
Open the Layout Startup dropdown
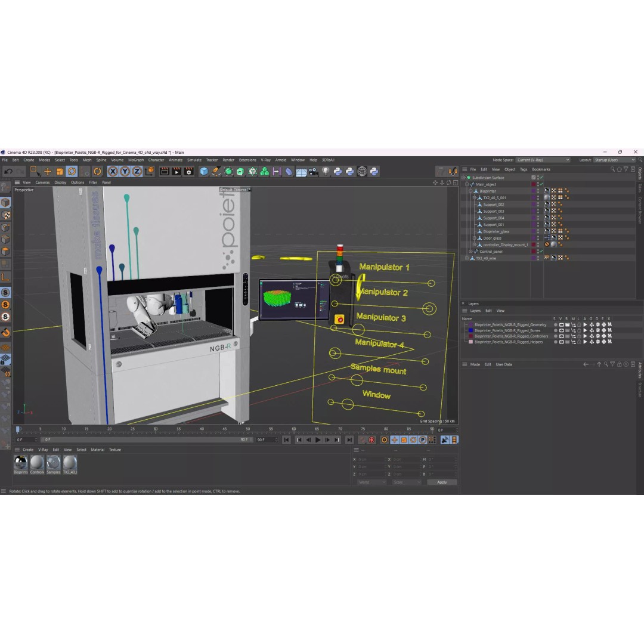pyautogui.click(x=614, y=160)
